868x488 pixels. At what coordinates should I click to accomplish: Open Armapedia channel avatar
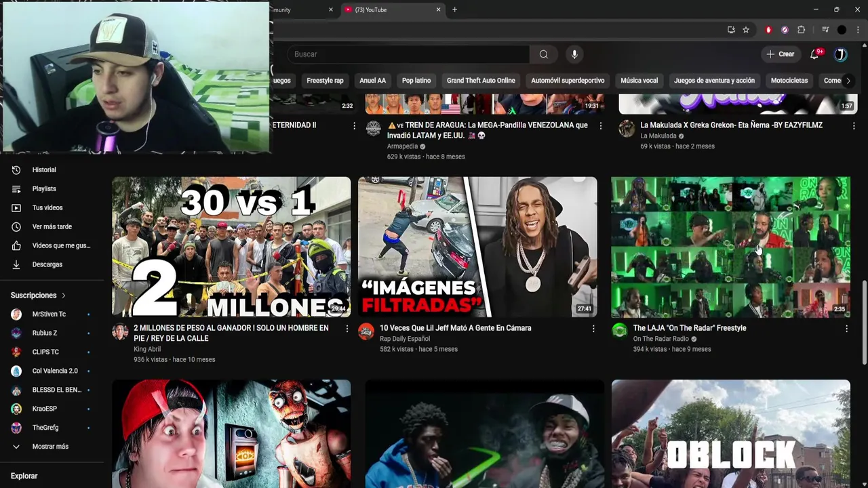click(x=374, y=129)
